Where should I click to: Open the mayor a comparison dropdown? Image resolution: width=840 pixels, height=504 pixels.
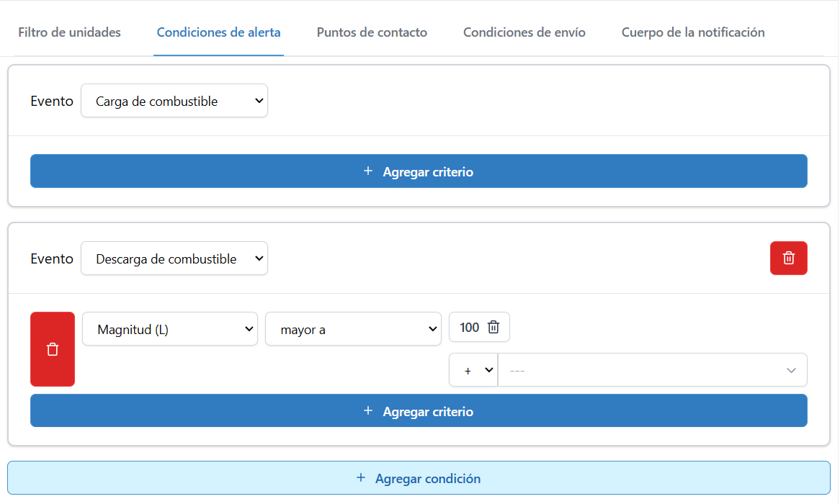pyautogui.click(x=353, y=328)
